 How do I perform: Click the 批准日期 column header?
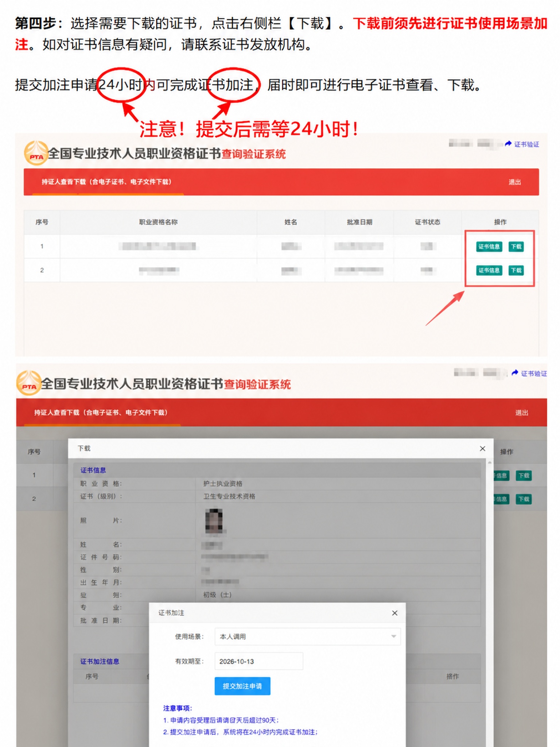[x=359, y=222]
